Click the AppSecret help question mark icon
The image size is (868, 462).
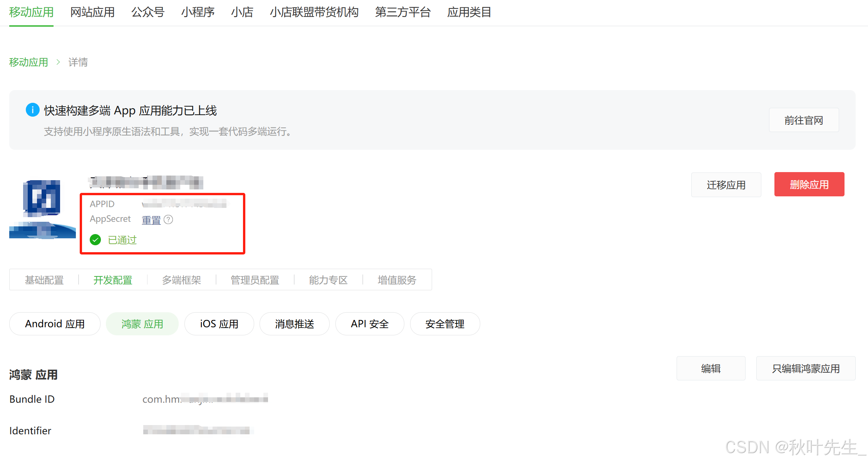(x=168, y=219)
